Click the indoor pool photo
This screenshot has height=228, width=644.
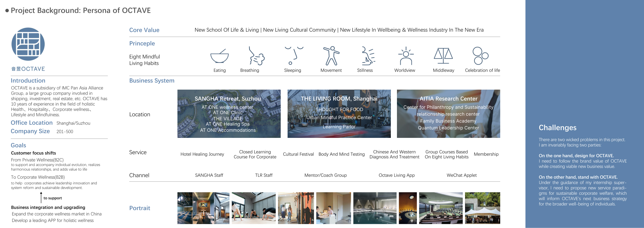[x=375, y=208]
